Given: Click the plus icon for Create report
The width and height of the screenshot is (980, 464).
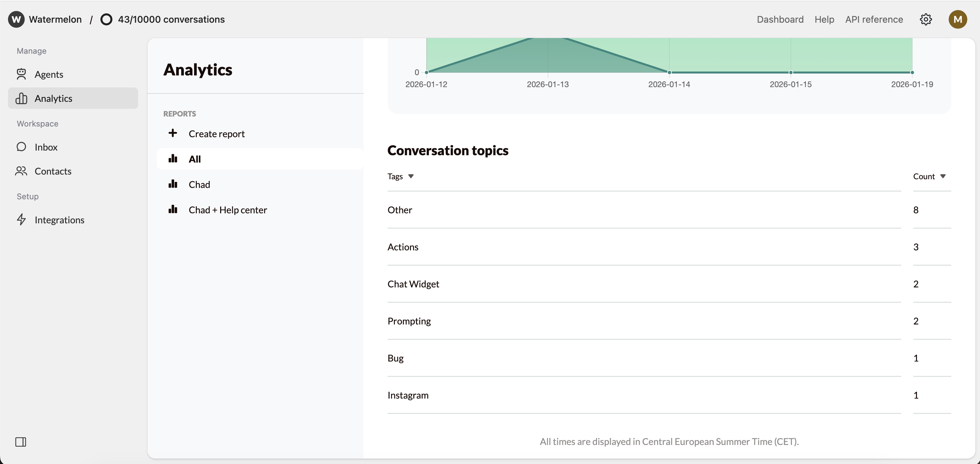Looking at the screenshot, I should (x=173, y=133).
